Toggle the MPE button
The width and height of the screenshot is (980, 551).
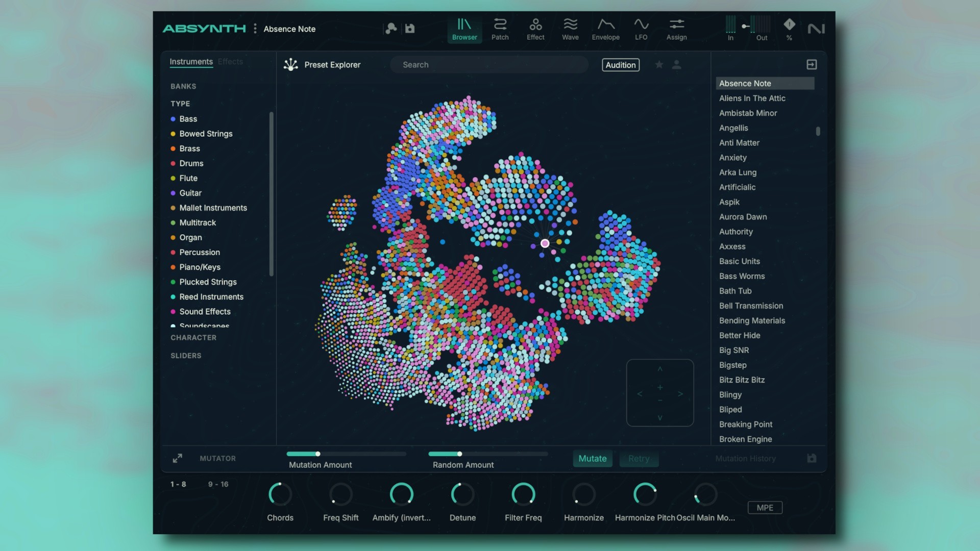coord(765,508)
